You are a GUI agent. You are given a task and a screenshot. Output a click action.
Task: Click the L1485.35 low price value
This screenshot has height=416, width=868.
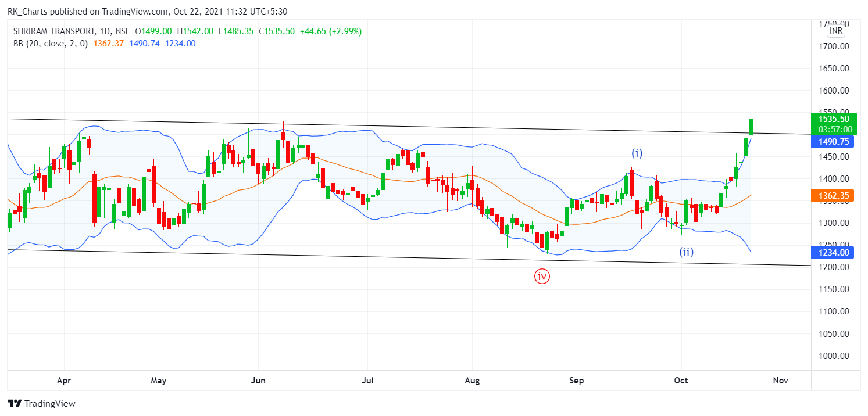pyautogui.click(x=236, y=31)
